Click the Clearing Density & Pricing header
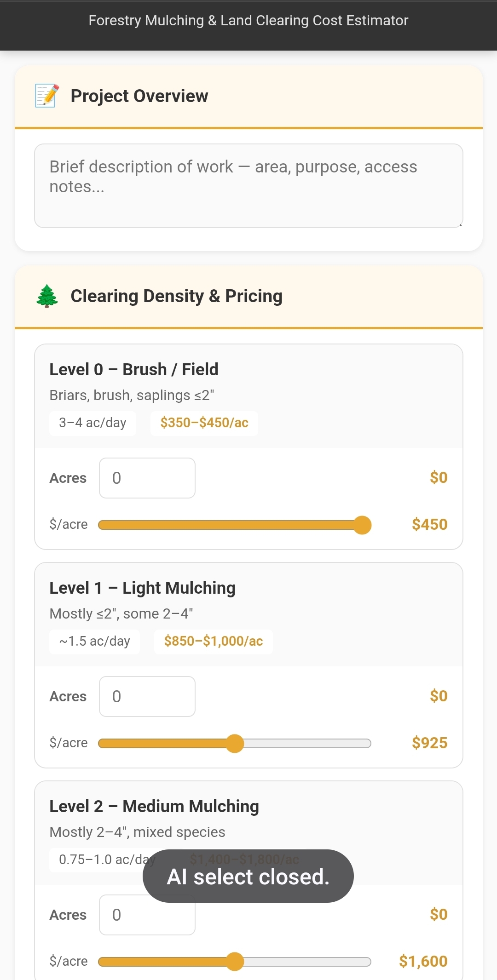This screenshot has width=497, height=980. [176, 296]
